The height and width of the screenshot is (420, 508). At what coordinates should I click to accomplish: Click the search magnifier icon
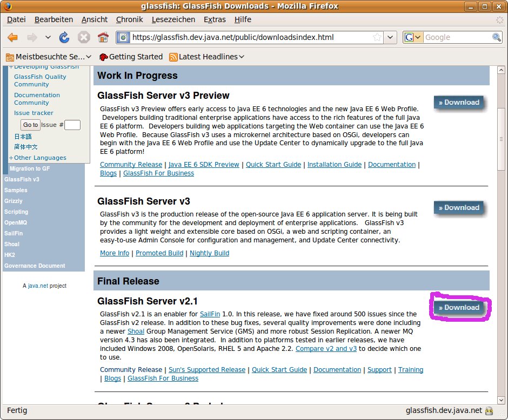tap(496, 38)
